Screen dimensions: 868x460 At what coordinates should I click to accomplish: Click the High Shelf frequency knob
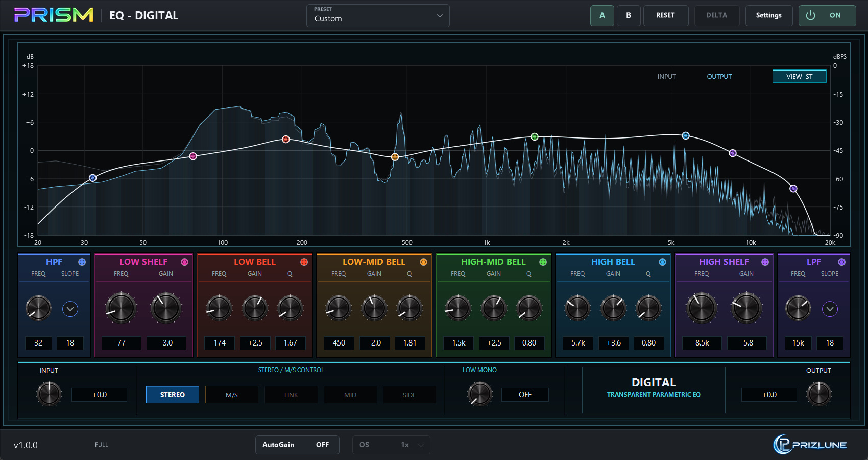coord(702,308)
